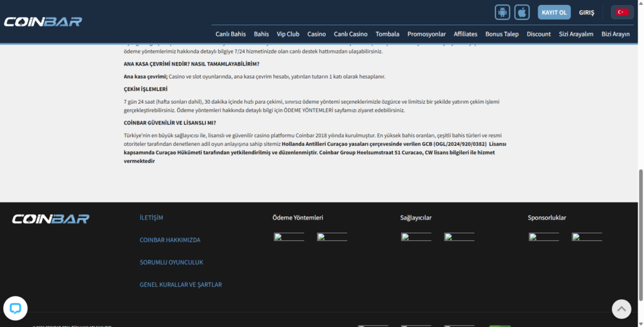644x327 pixels.
Task: Click the second Sağlayıcılar provider image
Action: click(x=459, y=237)
